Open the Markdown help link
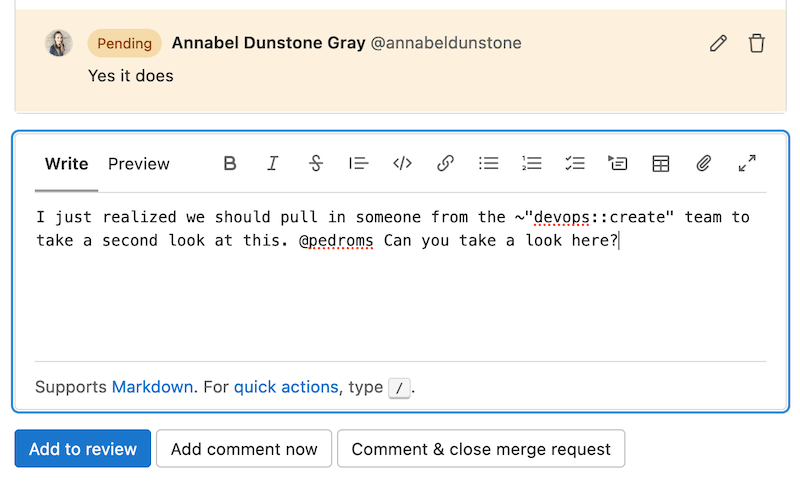Viewport: 800px width, 482px height. (x=152, y=387)
